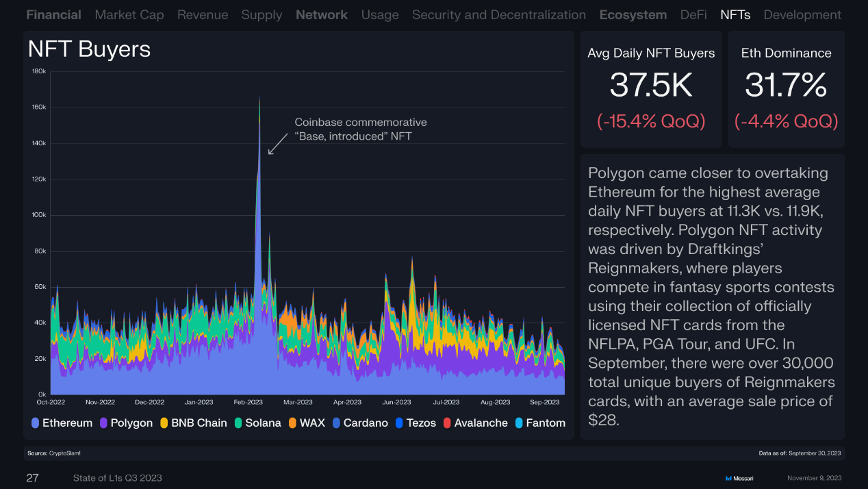The height and width of the screenshot is (489, 868).
Task: Toggle the BNB Chain legend entry
Action: coord(193,423)
